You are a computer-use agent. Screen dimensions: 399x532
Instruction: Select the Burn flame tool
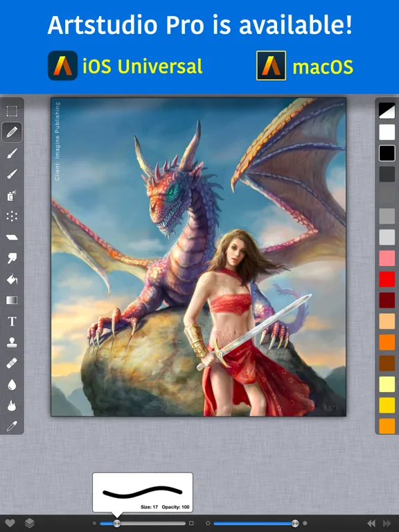coord(12,405)
